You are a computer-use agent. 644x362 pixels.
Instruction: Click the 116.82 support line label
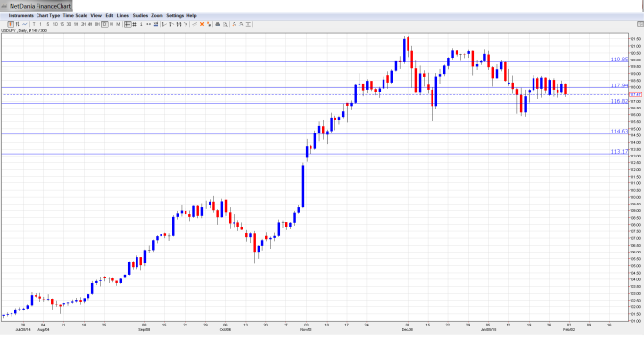[x=619, y=101]
